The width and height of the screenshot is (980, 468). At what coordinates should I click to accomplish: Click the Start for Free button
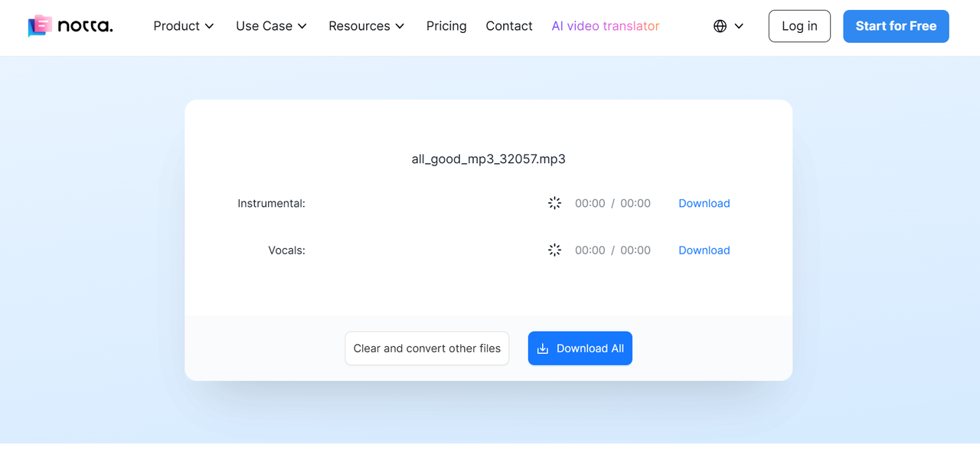[896, 26]
